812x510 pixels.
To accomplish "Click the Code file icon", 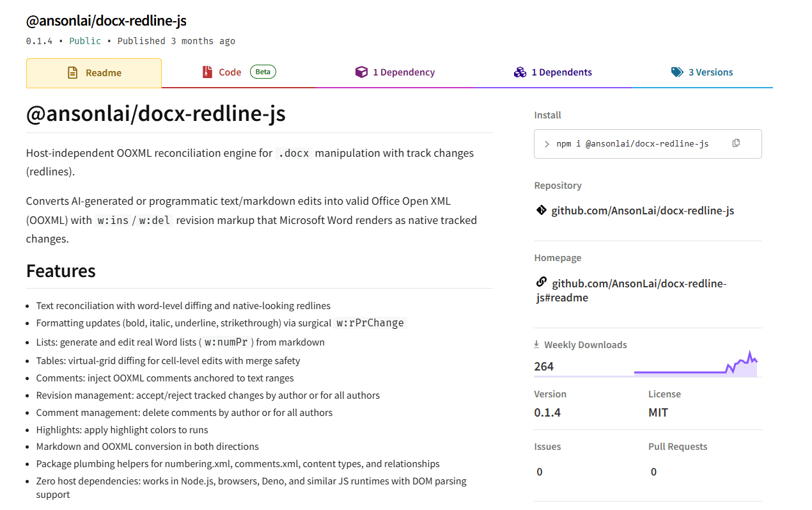I will point(207,72).
